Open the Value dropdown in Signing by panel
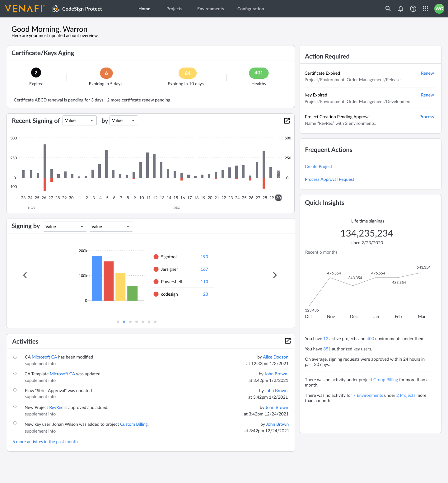Image resolution: width=448 pixels, height=483 pixels. tap(65, 226)
